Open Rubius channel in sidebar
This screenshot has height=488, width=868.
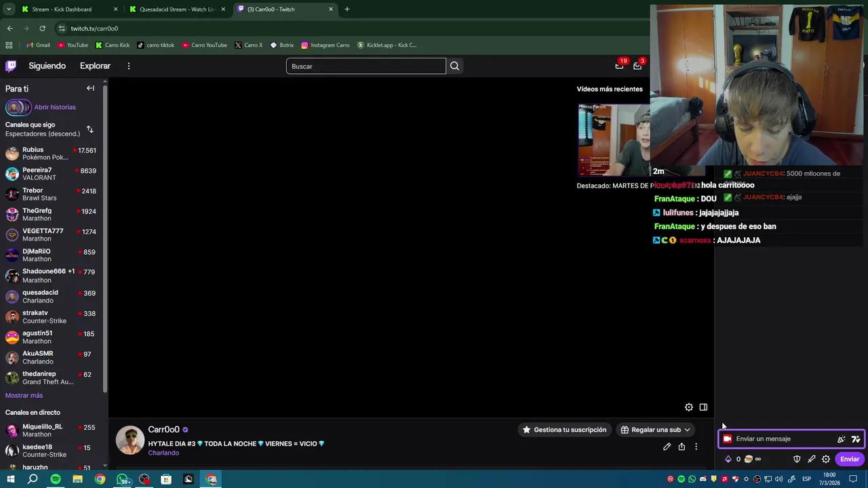coord(52,153)
